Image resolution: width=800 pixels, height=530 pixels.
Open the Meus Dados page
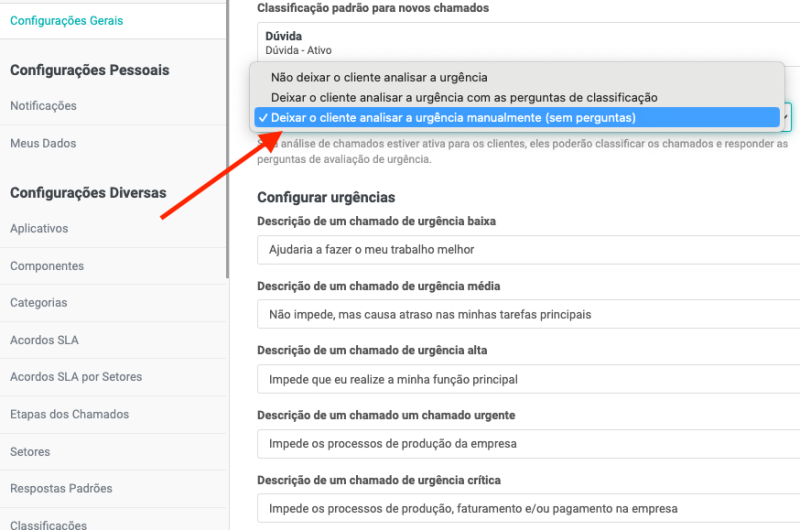pos(43,143)
